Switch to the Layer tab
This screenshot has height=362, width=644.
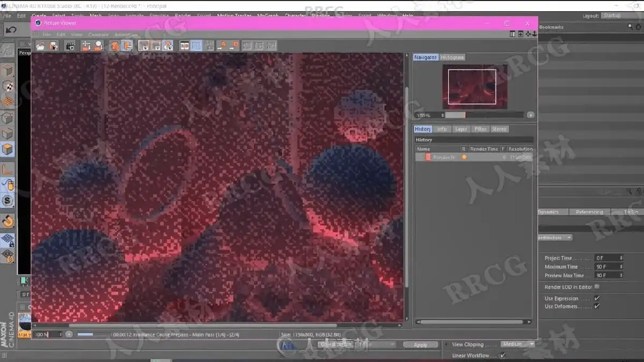click(x=461, y=129)
